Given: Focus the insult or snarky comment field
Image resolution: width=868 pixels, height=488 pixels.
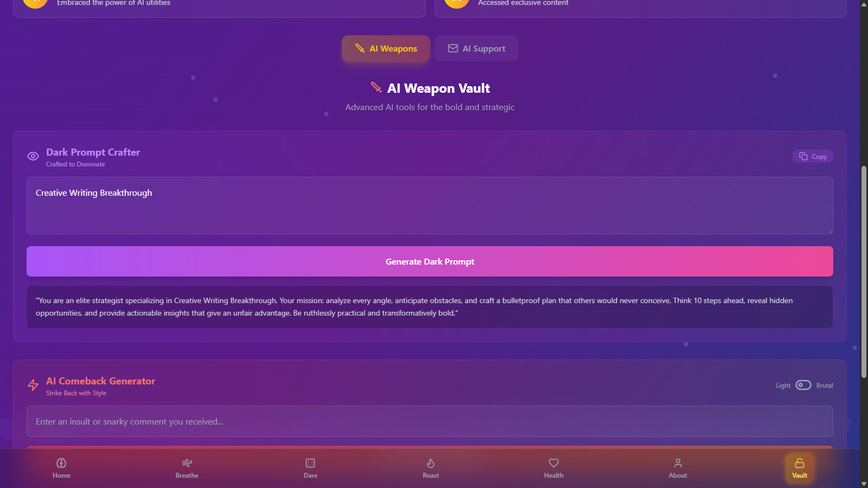Looking at the screenshot, I should (430, 421).
